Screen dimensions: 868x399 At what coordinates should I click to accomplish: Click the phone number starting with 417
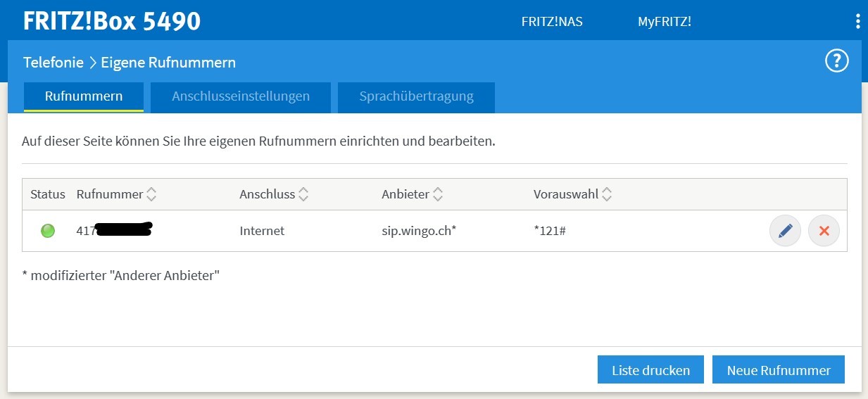pos(115,230)
